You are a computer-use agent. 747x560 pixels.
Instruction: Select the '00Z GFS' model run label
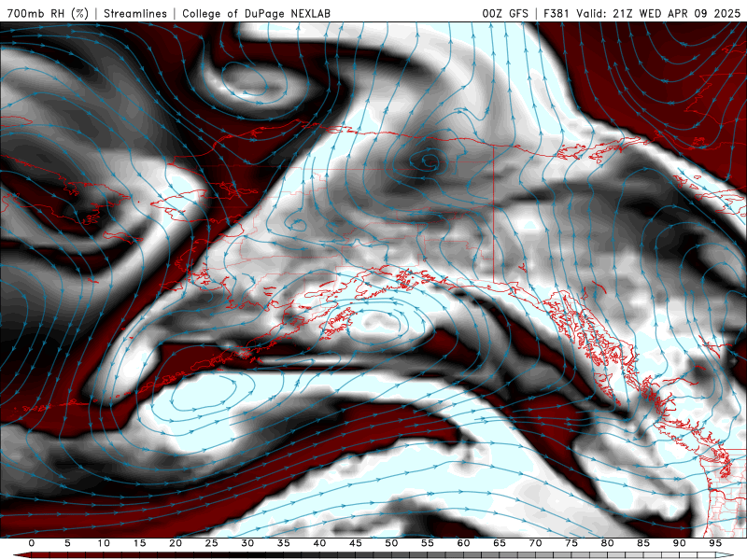click(x=505, y=13)
